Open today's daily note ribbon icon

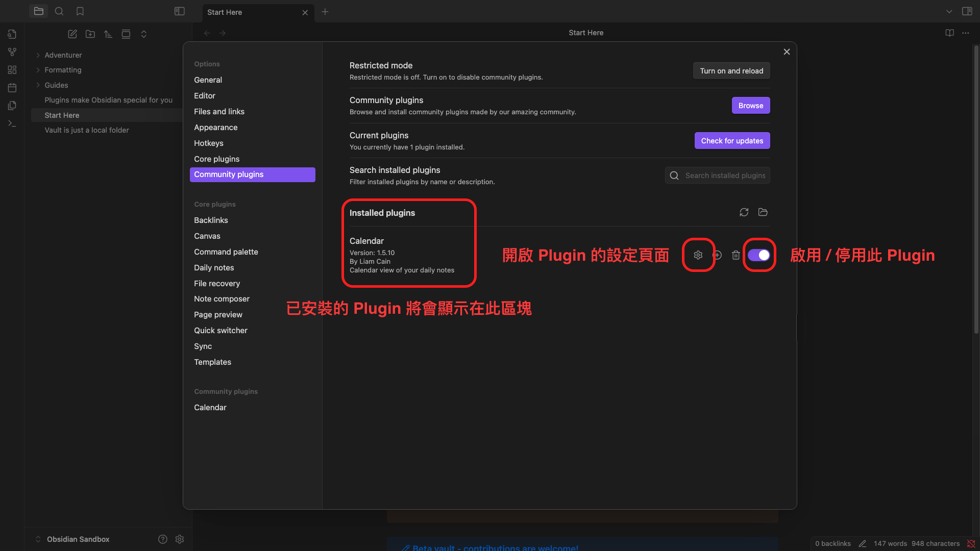point(12,88)
